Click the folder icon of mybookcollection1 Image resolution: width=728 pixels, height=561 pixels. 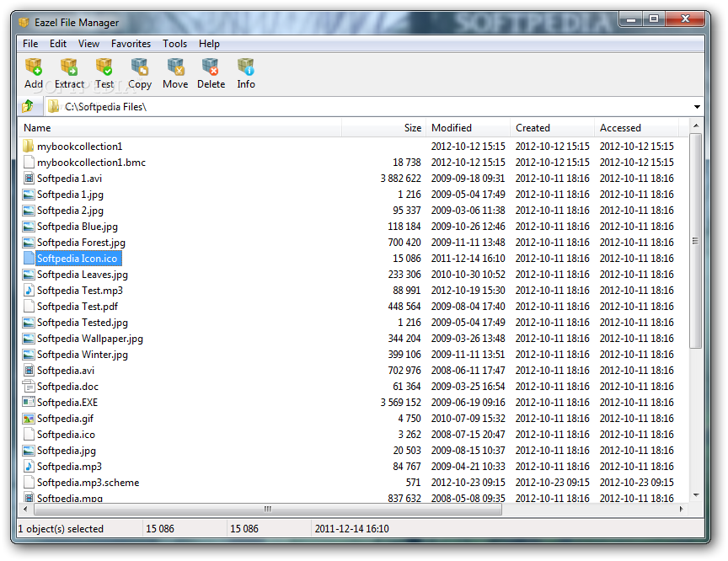pyautogui.click(x=29, y=147)
